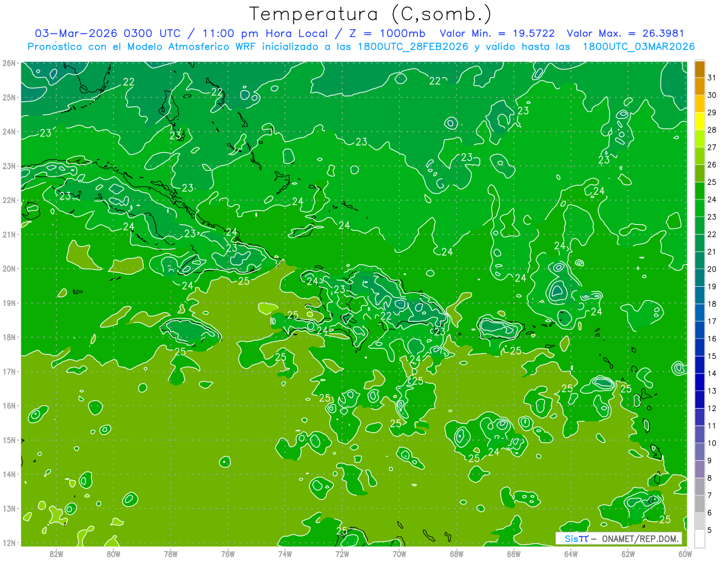Click the 80W longitude axis label
728x562 pixels.
pyautogui.click(x=113, y=554)
